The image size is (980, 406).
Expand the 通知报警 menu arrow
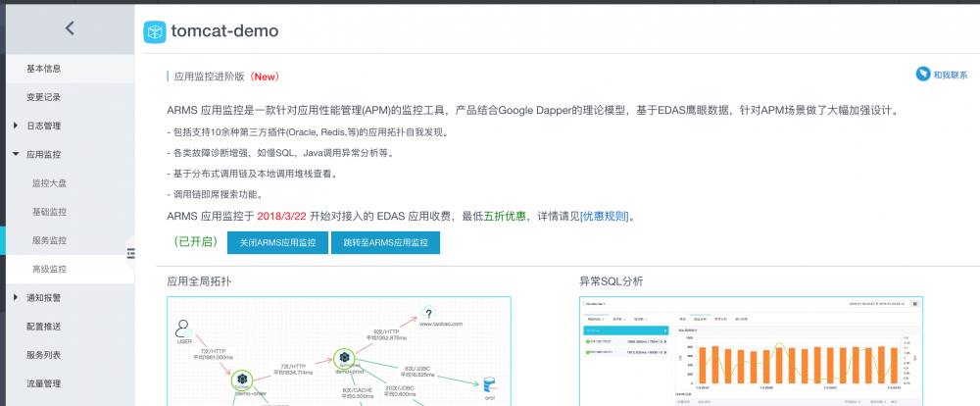pos(16,298)
